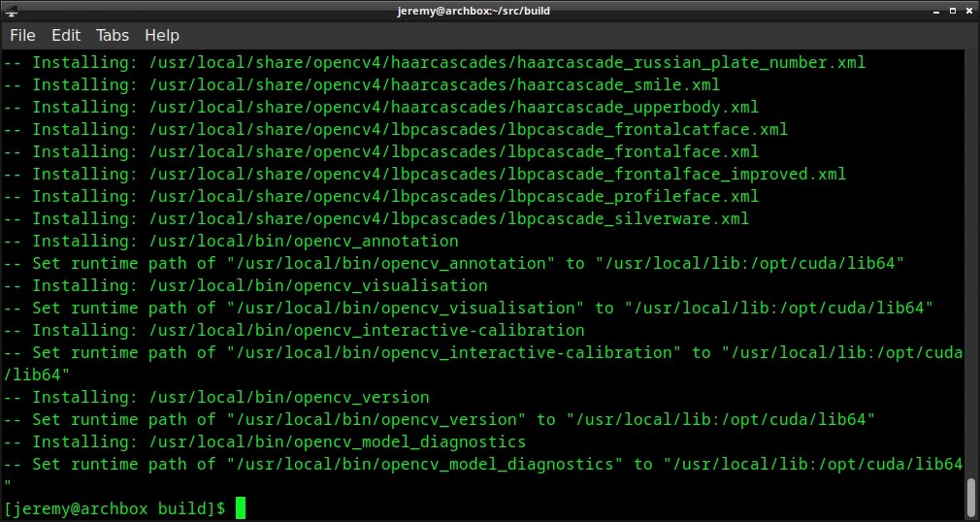Click the shell prompt cursor block
This screenshot has height=522, width=980.
(x=241, y=508)
